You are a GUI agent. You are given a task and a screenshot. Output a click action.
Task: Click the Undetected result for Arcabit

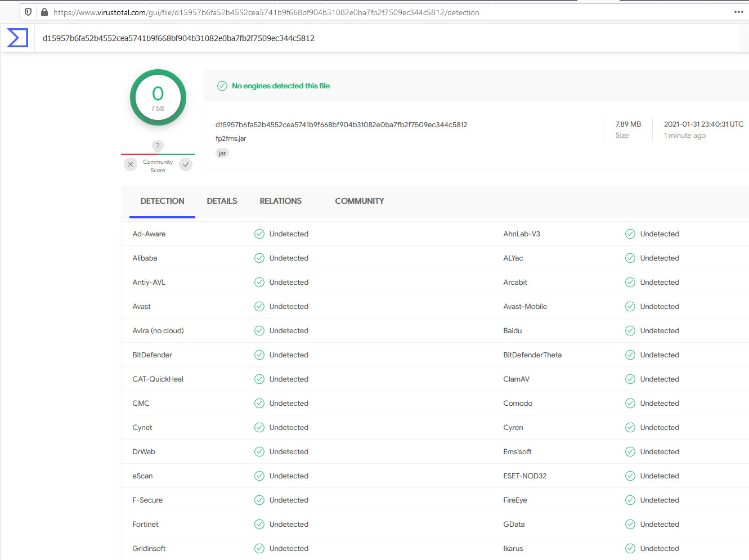[x=660, y=283]
